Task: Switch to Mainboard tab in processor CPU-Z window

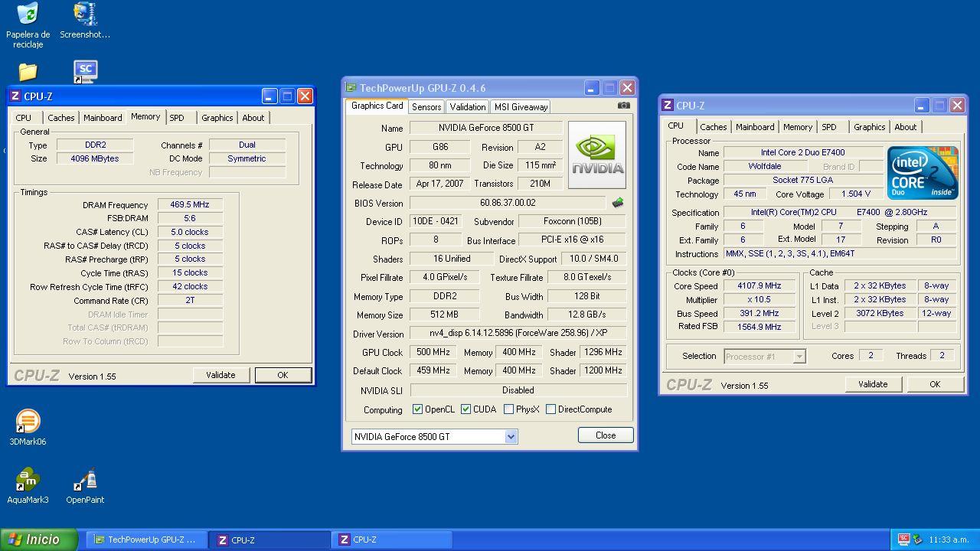Action: point(755,127)
